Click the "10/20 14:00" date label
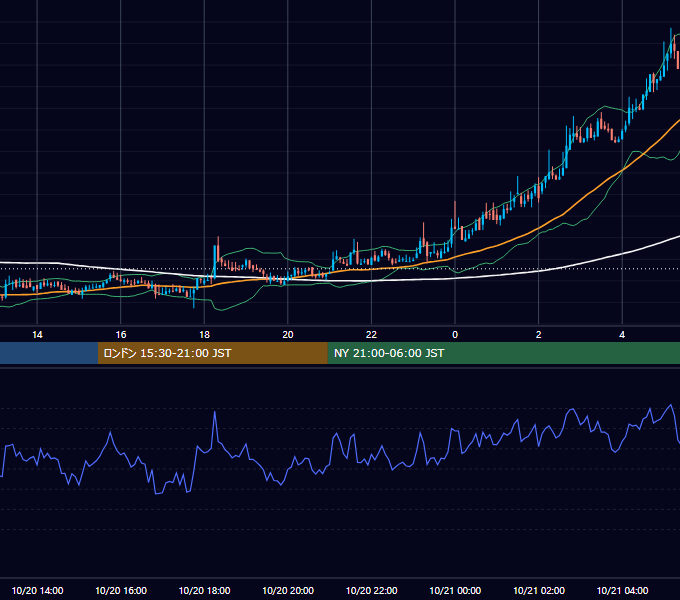Screen dimensions: 680x600 click(x=37, y=590)
